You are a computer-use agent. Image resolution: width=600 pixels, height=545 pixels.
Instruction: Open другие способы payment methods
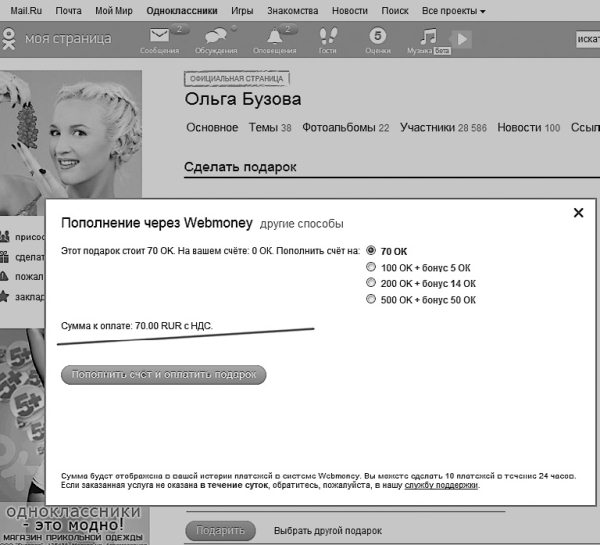tap(301, 223)
